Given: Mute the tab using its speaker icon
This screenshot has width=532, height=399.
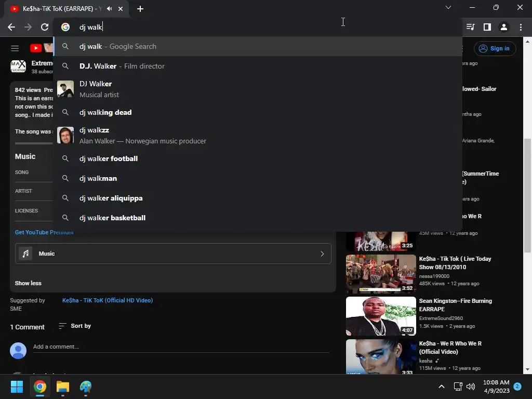Looking at the screenshot, I should pyautogui.click(x=109, y=9).
